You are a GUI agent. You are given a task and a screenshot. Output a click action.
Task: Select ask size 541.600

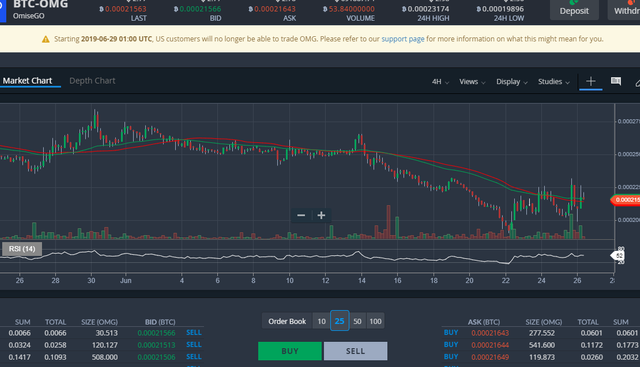tap(542, 345)
